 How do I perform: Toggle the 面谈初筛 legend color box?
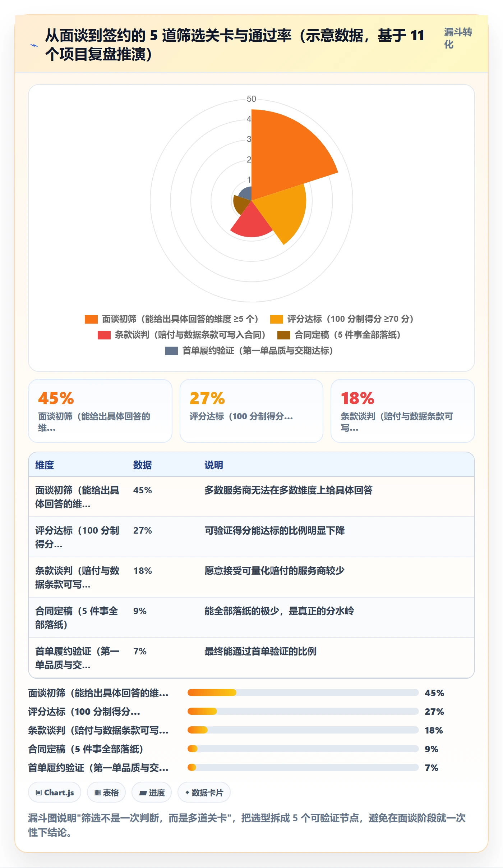pyautogui.click(x=91, y=319)
